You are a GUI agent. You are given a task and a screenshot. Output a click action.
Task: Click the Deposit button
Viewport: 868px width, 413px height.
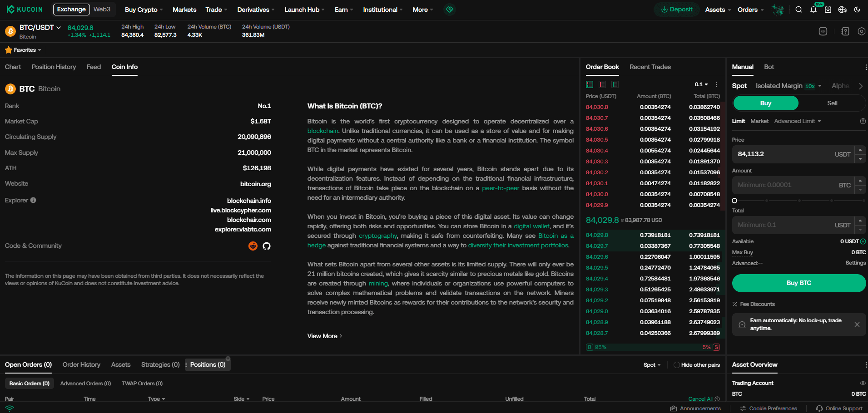click(676, 10)
